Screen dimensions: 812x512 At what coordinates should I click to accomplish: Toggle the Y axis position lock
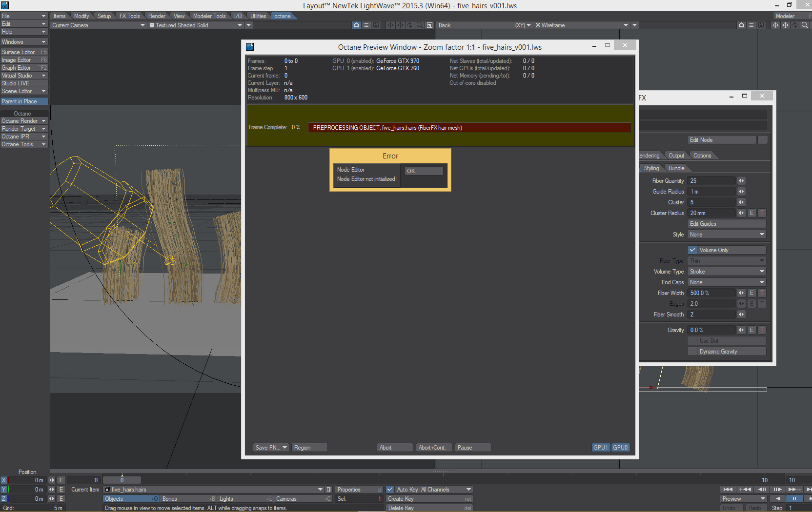click(4, 490)
